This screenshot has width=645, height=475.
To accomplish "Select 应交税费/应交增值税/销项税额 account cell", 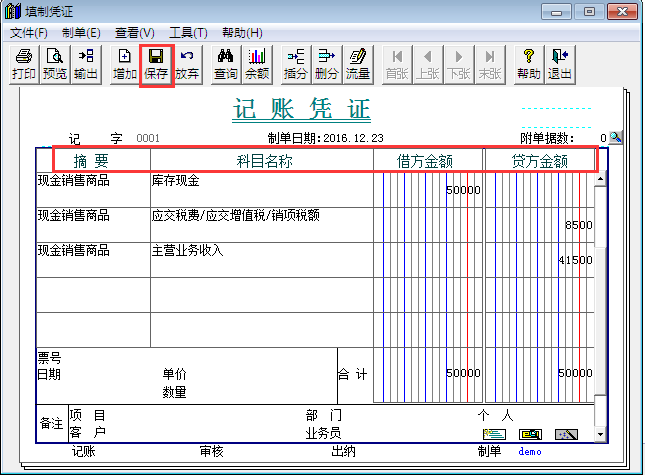I will 262,225.
